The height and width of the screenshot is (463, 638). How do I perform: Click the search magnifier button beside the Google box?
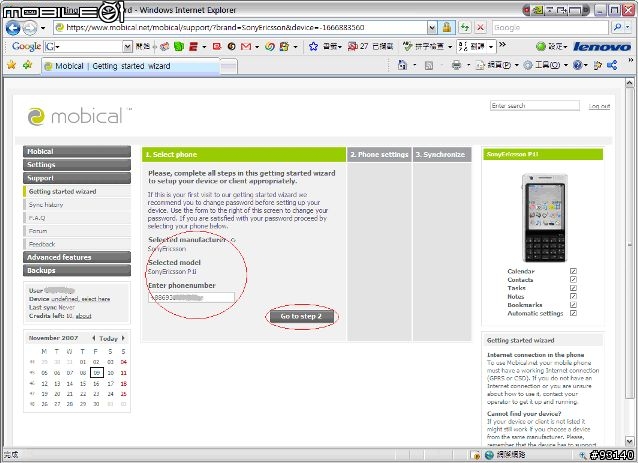(x=617, y=27)
